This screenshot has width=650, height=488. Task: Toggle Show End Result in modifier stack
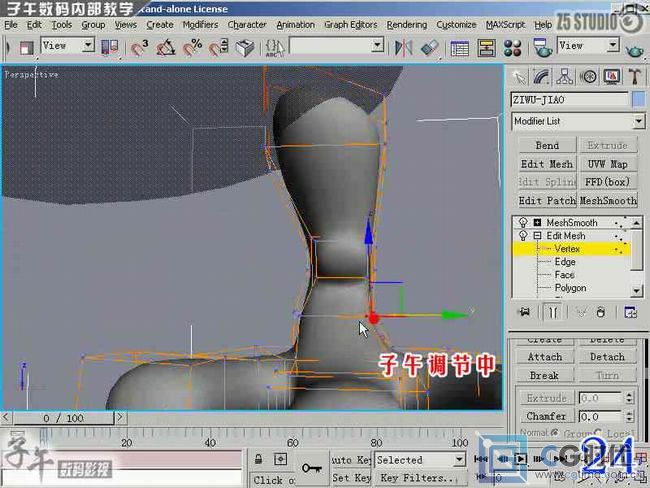tap(553, 312)
